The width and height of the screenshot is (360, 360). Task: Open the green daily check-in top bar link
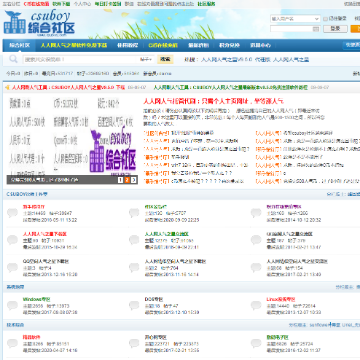coord(108,4)
